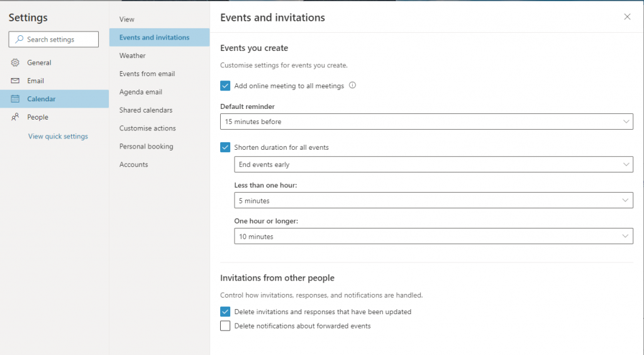Click Invitations from other people heading
Screen dimensions: 644x355
click(277, 278)
